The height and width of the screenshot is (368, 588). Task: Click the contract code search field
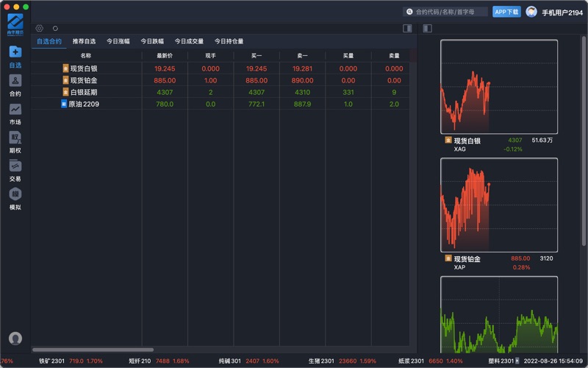pos(447,12)
